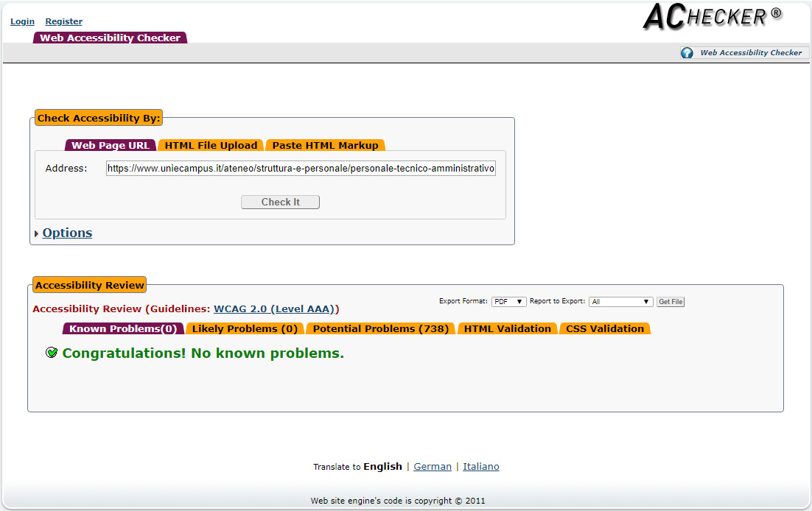
Task: Open the Export Format PDF dropdown
Action: (x=508, y=301)
